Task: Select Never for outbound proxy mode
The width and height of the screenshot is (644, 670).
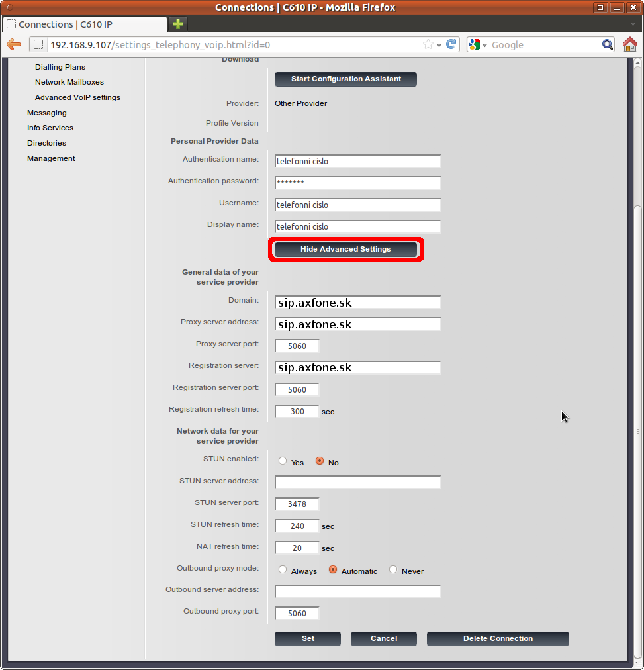Action: point(394,570)
